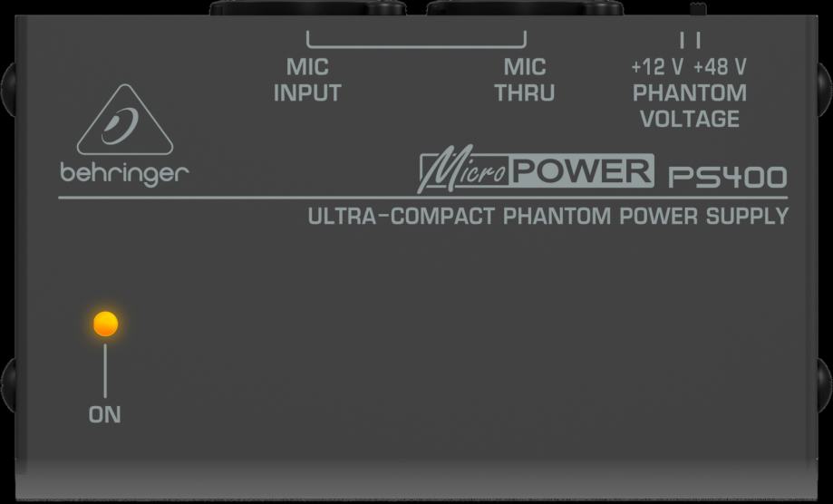Click the MIC THRU label
Image resolution: width=833 pixels, height=504 pixels.
[524, 80]
